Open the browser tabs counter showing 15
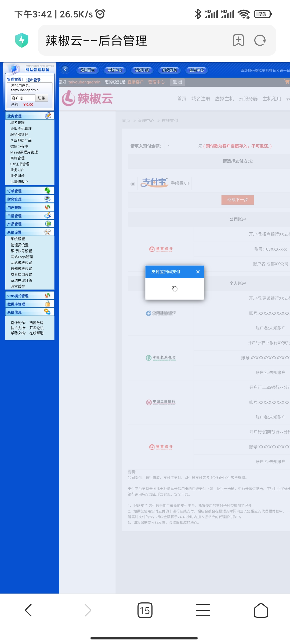 coord(145,610)
